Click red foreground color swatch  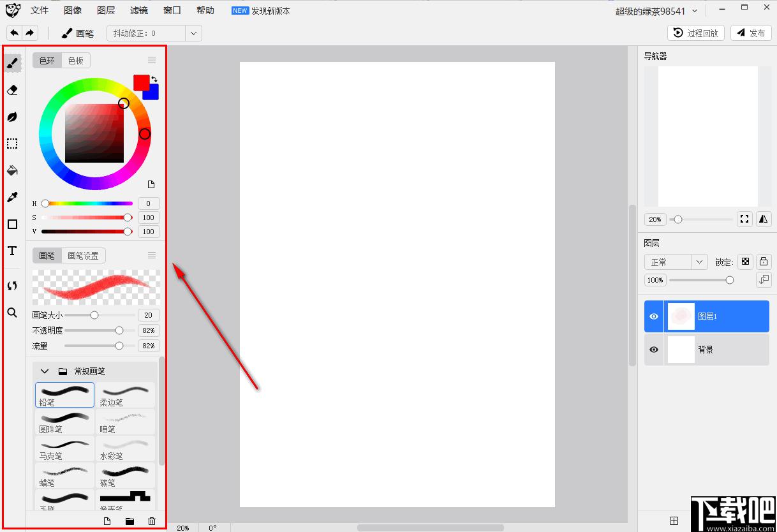coord(140,82)
